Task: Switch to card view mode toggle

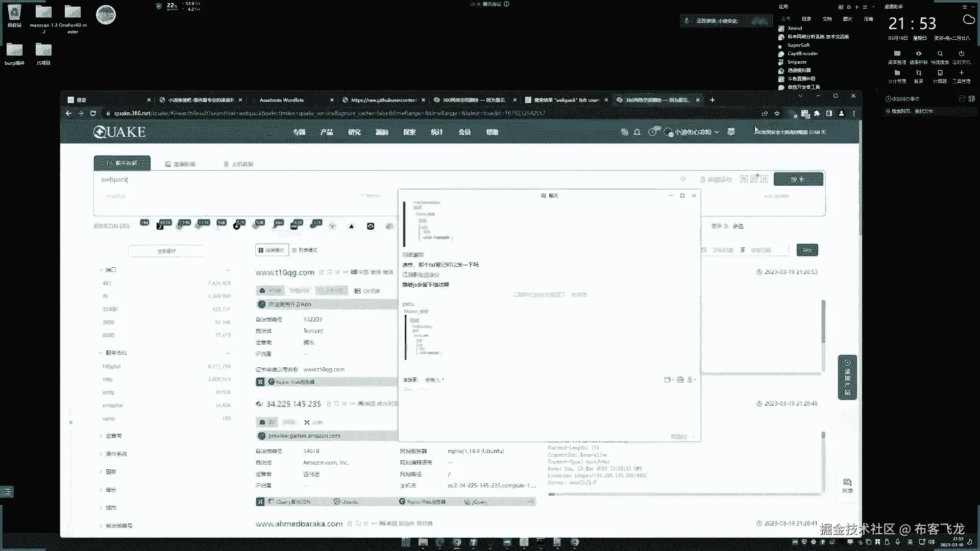Action: [271, 250]
